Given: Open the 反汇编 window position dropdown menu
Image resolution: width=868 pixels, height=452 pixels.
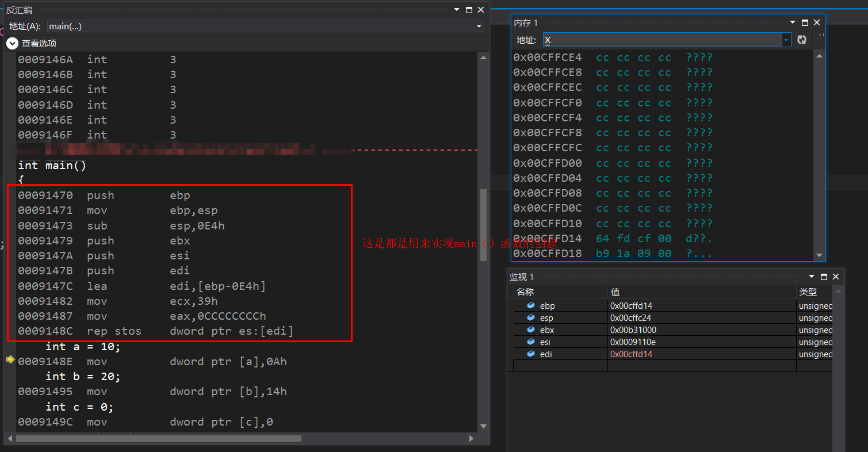Looking at the screenshot, I should pos(457,10).
